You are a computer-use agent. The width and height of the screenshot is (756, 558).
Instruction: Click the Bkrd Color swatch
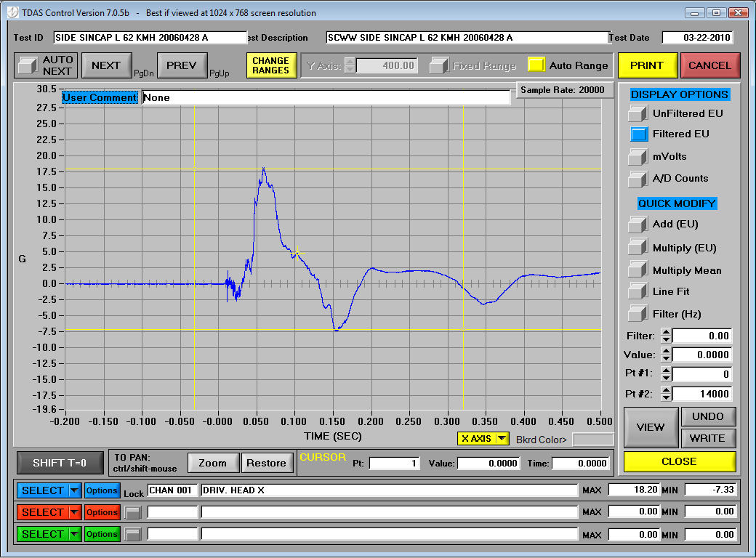[x=592, y=440]
